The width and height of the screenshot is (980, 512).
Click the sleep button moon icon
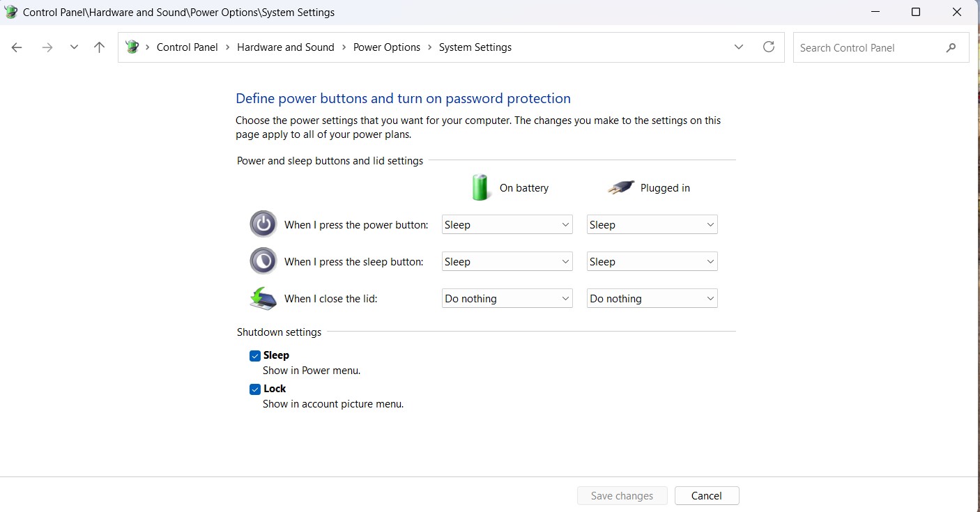pyautogui.click(x=263, y=261)
